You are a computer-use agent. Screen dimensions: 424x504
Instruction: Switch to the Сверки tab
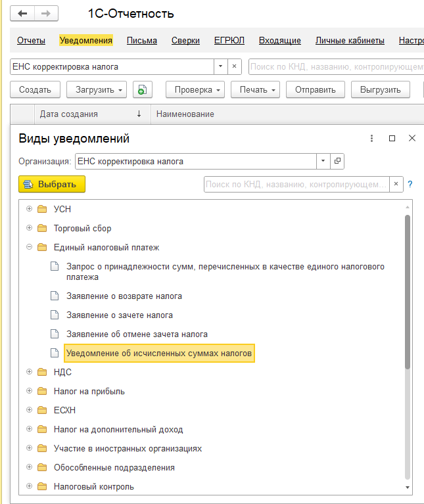coord(185,41)
